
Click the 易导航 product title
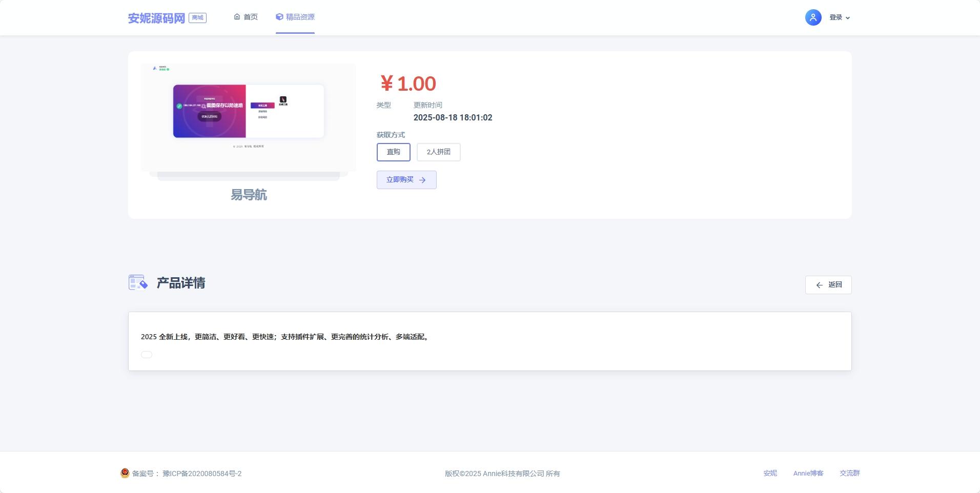click(249, 195)
